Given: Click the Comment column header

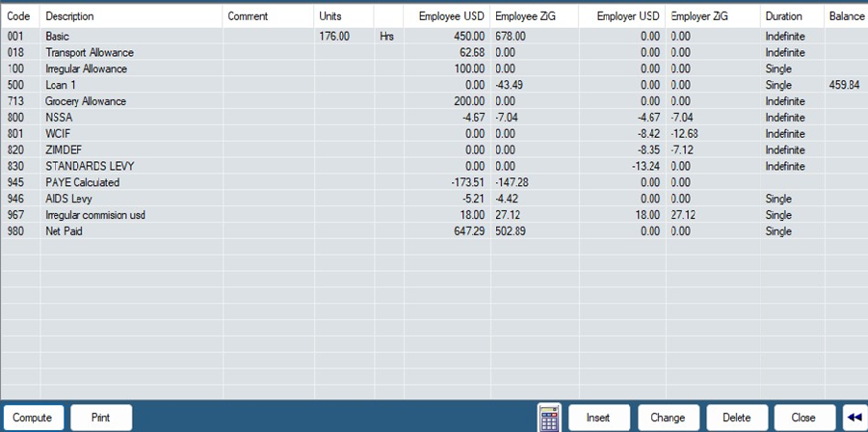Looking at the screenshot, I should tap(269, 16).
